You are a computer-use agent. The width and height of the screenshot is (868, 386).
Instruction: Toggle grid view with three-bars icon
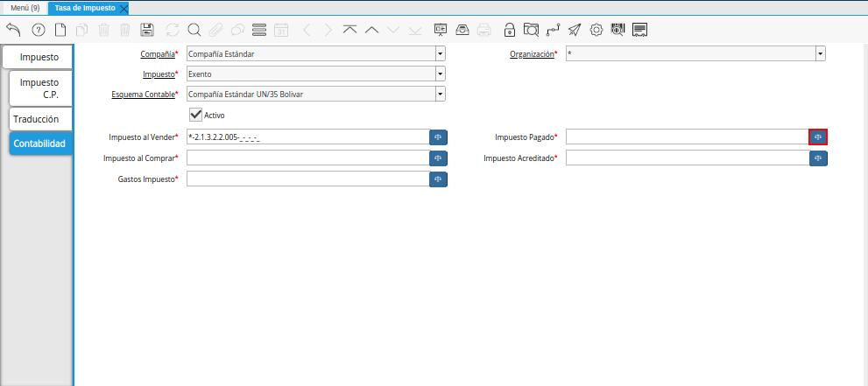click(258, 30)
